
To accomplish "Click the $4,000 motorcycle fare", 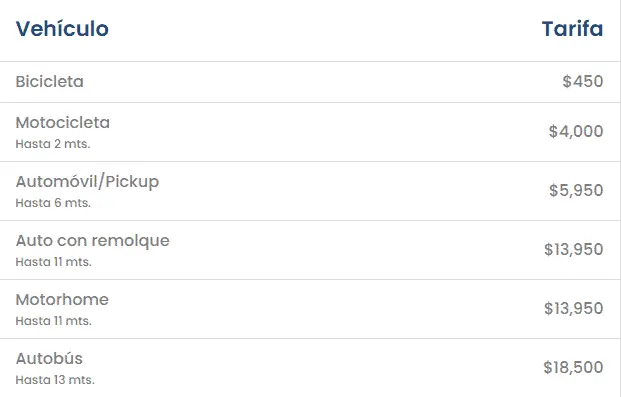I will pyautogui.click(x=576, y=132).
